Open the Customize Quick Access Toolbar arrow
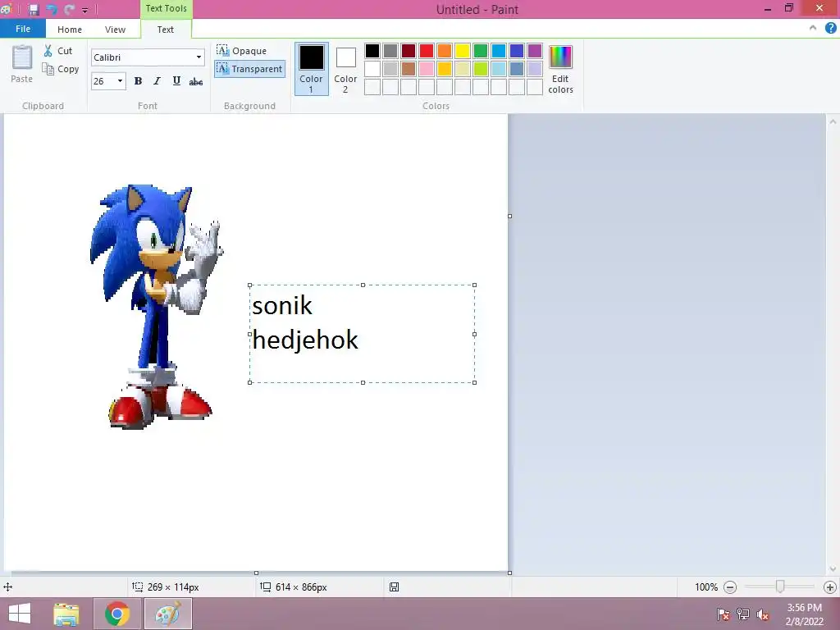 click(84, 11)
